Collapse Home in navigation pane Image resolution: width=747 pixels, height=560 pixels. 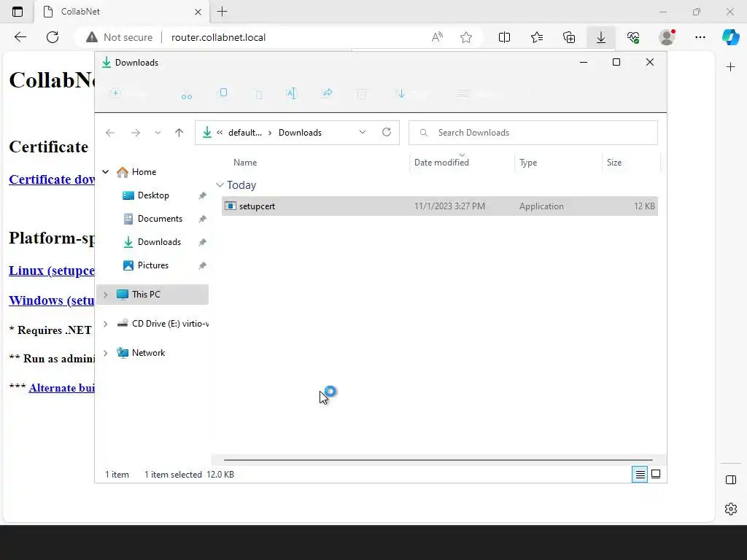(105, 172)
